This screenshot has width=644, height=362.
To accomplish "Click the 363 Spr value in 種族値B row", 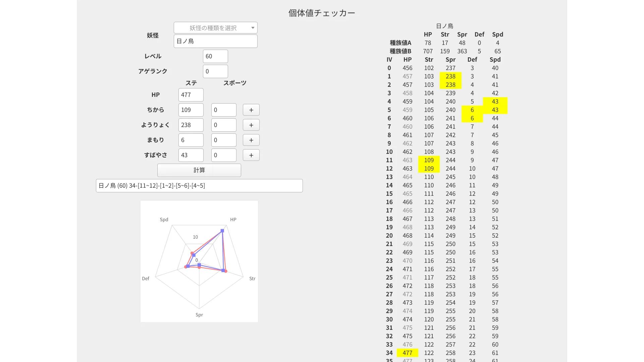I will coord(462,51).
